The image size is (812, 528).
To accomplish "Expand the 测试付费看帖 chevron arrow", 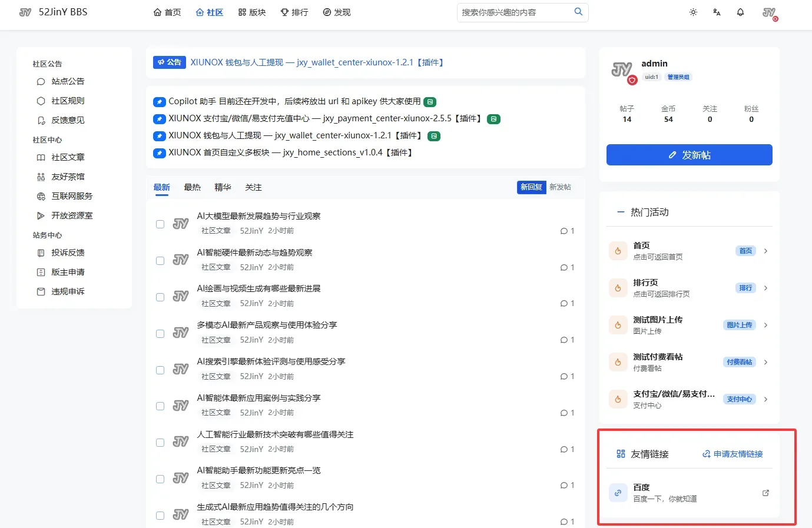I will [765, 362].
